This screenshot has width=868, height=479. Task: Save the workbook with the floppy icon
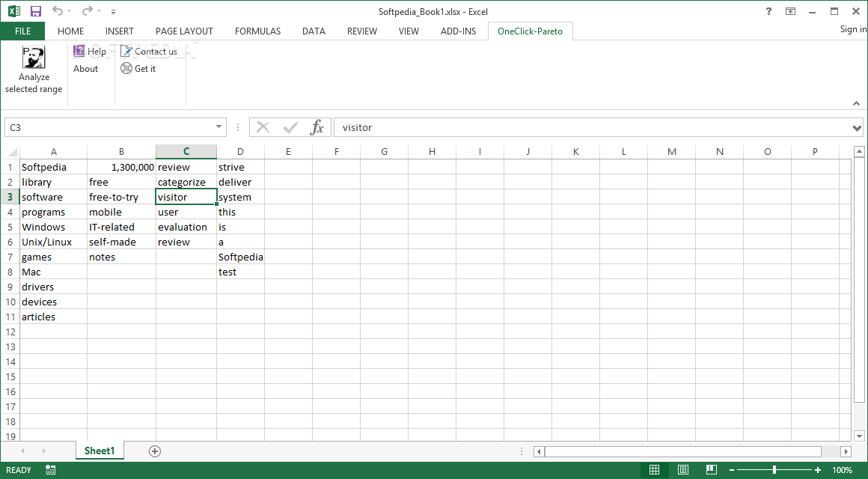(36, 11)
